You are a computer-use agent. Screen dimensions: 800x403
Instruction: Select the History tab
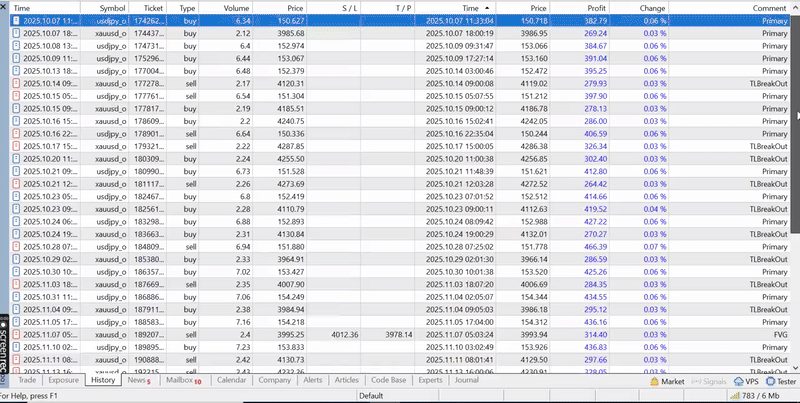click(x=103, y=380)
